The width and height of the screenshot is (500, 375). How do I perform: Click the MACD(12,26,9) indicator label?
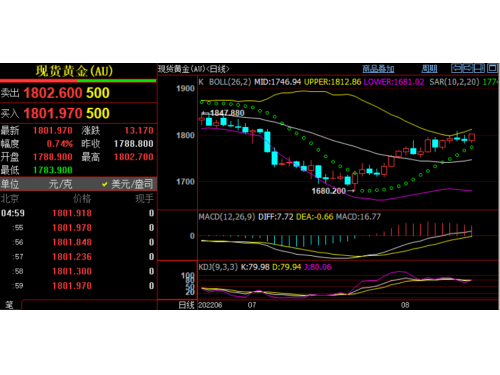227,217
